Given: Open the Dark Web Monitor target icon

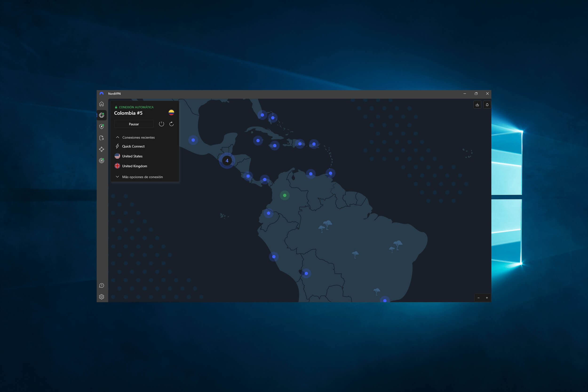Looking at the screenshot, I should pos(102,161).
